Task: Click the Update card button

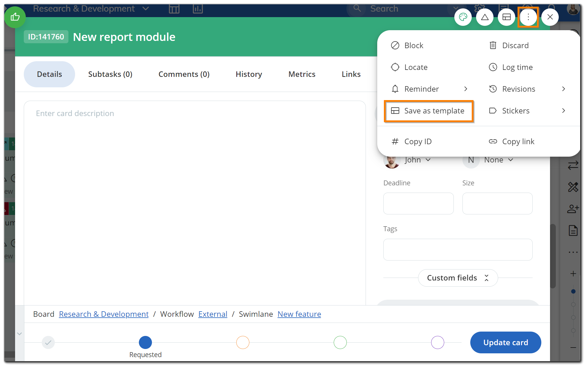Action: click(x=505, y=342)
